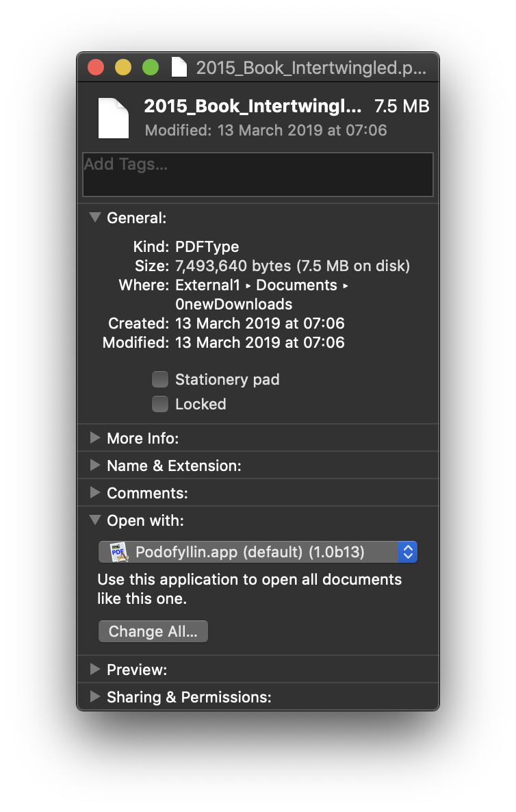Click the Add Tags field
The image size is (516, 812).
pos(258,175)
